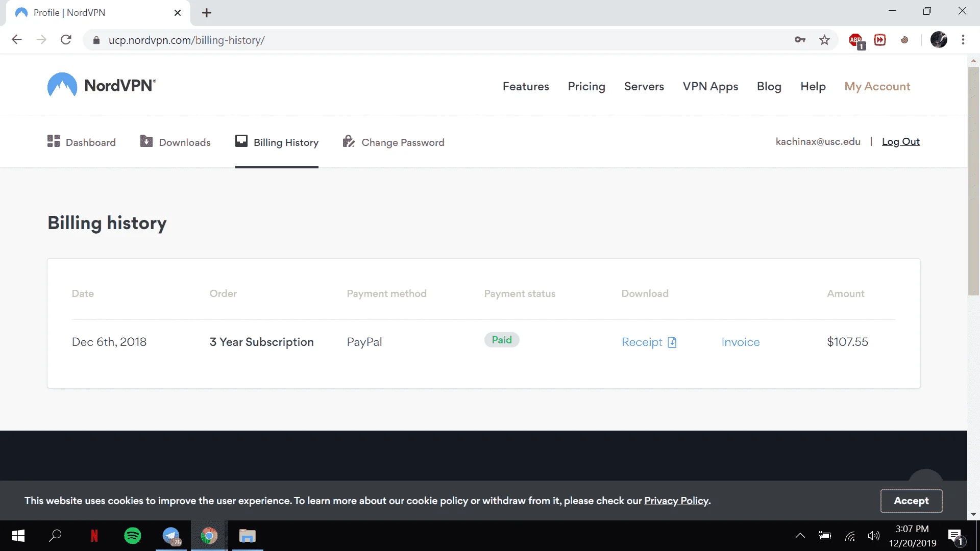Open the Adblock Plus extension icon
This screenshot has width=980, height=551.
(x=856, y=40)
